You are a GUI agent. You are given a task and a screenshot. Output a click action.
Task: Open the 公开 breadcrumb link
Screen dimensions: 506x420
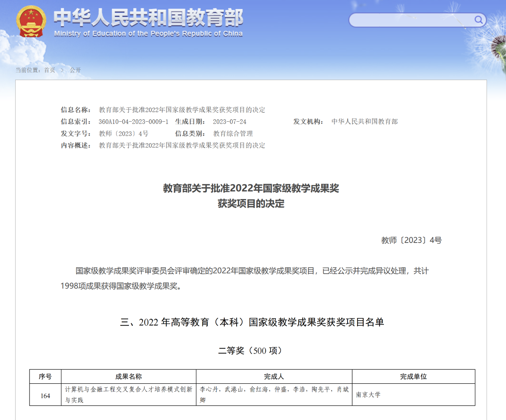tap(75, 70)
